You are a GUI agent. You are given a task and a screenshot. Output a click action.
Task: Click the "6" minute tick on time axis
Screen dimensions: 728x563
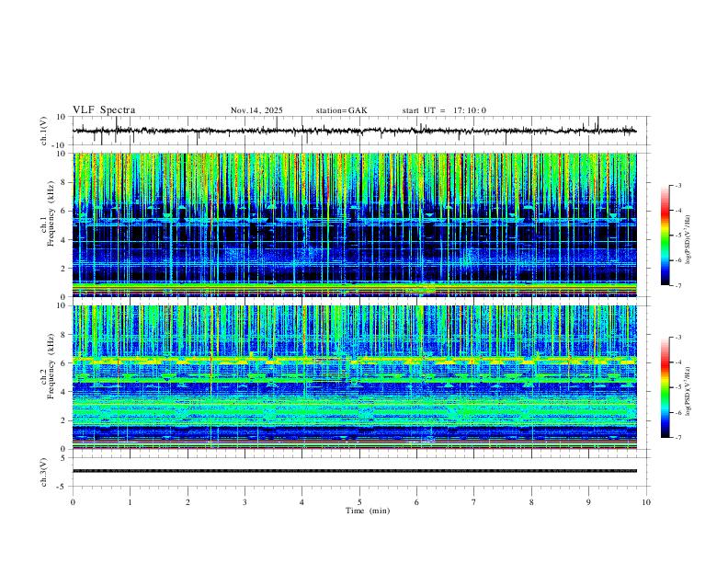(416, 502)
